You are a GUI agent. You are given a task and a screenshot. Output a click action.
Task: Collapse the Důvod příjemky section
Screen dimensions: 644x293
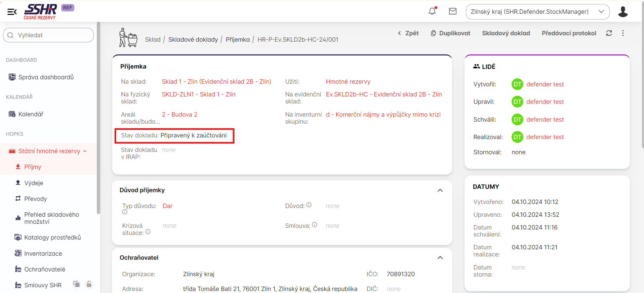tap(440, 190)
